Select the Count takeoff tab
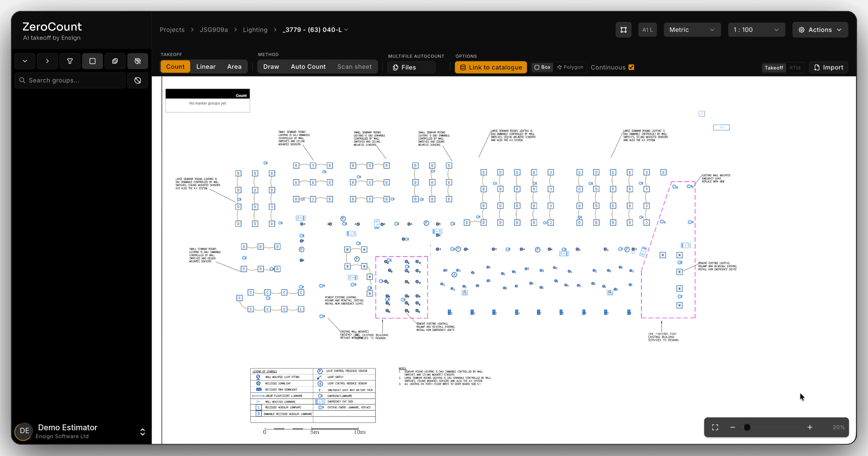Image resolution: width=868 pixels, height=456 pixels. [175, 67]
